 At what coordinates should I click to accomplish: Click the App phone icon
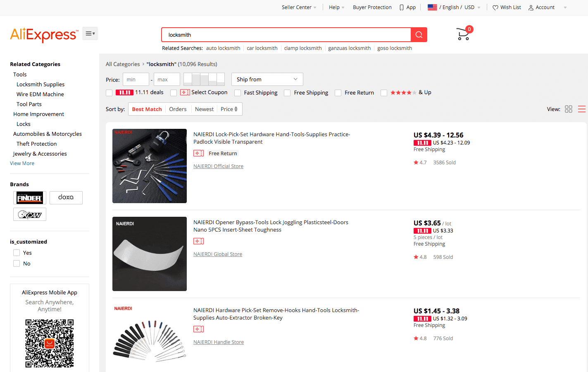[x=402, y=7]
